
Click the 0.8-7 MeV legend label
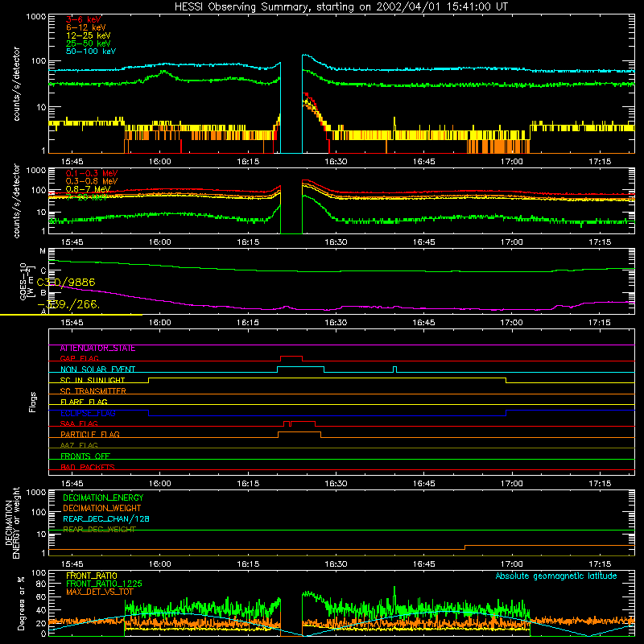pos(88,189)
